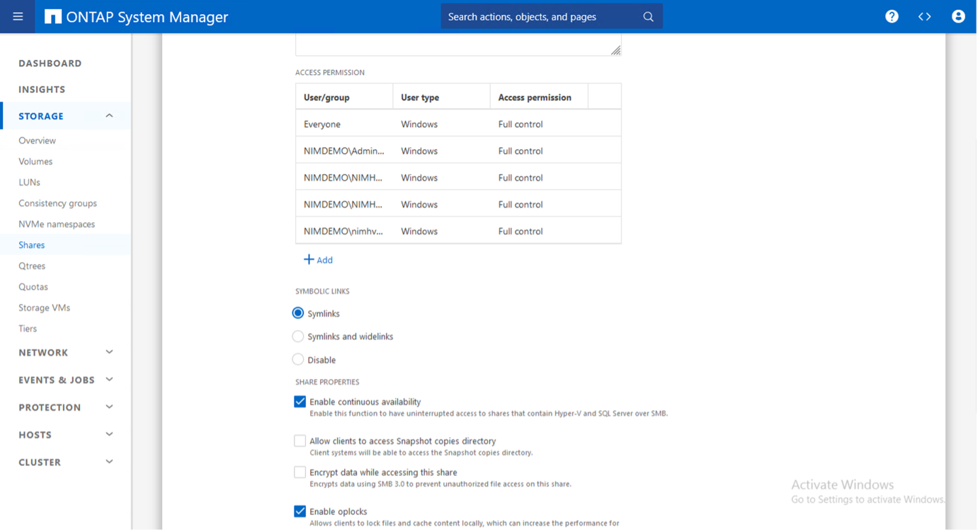Open the API code brackets icon
The height and width of the screenshot is (532, 980).
924,16
